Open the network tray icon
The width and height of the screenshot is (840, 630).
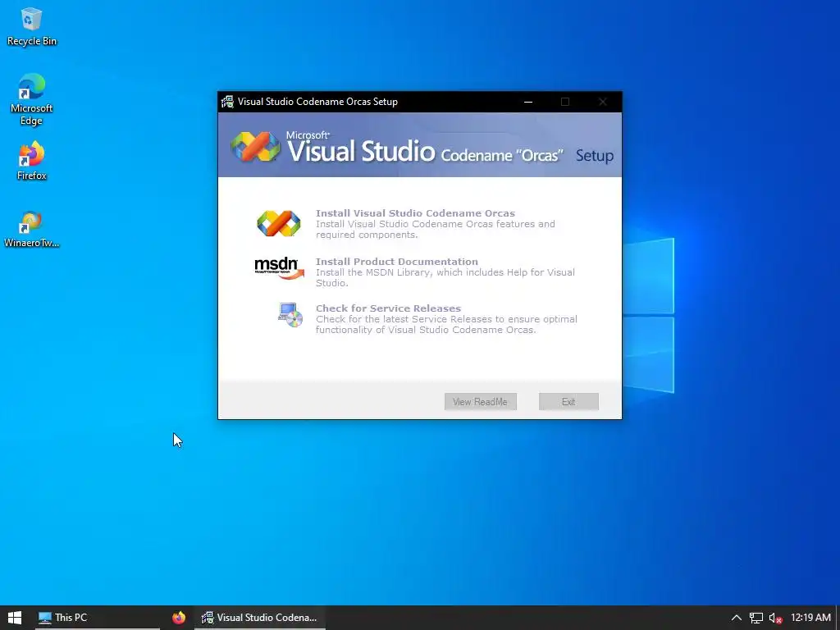[x=756, y=619]
